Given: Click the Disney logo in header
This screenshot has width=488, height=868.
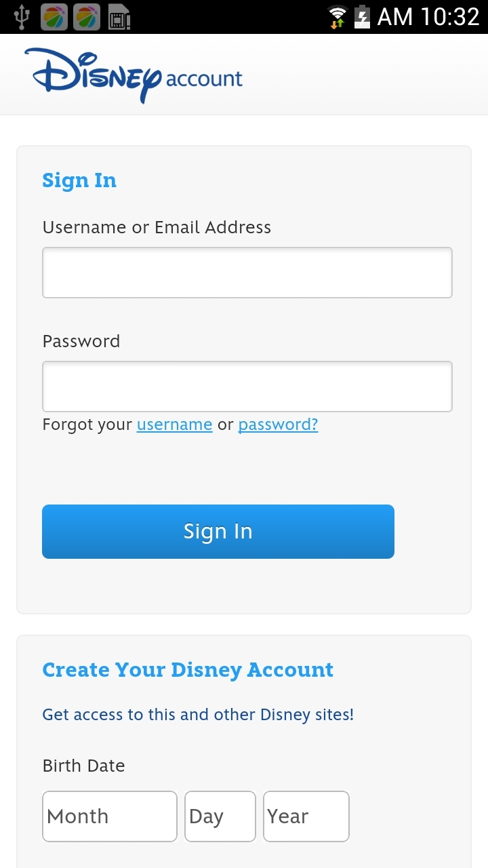Looking at the screenshot, I should point(95,75).
